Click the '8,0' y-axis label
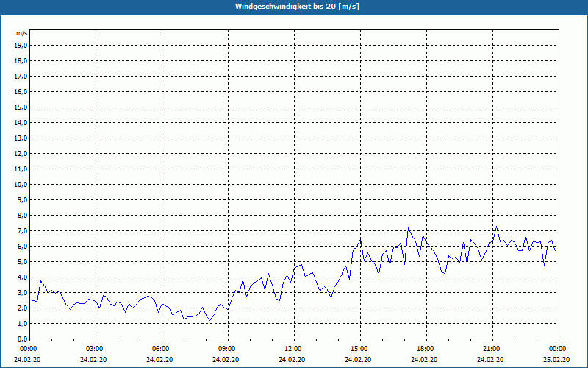Viewport: 588px width, 368px height. click(x=23, y=216)
